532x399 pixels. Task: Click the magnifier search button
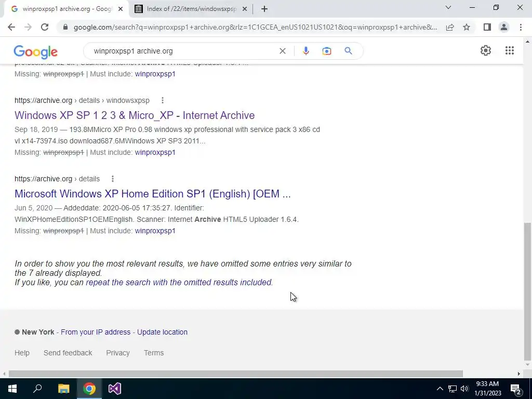[x=348, y=51]
